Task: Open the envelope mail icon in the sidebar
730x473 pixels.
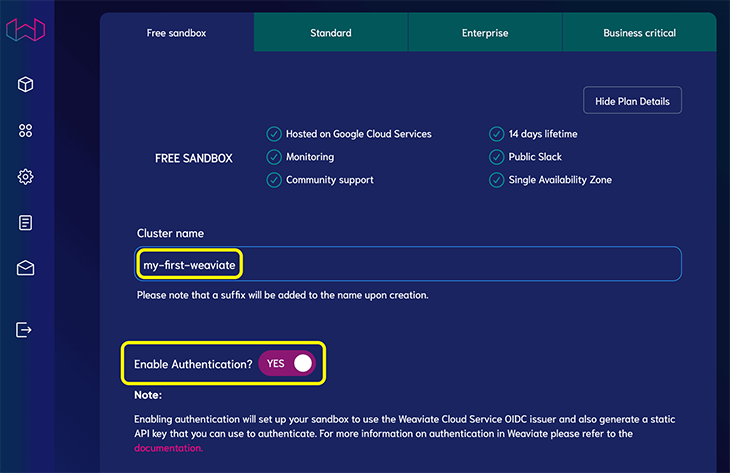Action: coord(26,268)
